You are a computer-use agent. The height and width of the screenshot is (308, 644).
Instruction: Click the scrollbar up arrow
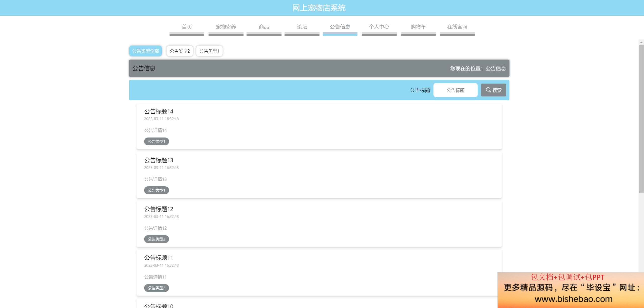coord(641,42)
